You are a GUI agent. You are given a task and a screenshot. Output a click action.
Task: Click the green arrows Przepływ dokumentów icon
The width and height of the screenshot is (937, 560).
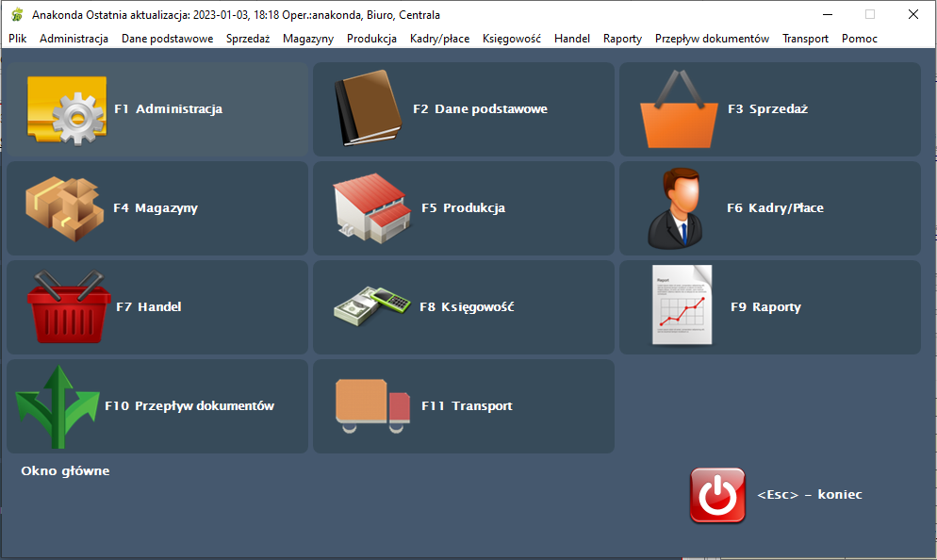[58, 406]
